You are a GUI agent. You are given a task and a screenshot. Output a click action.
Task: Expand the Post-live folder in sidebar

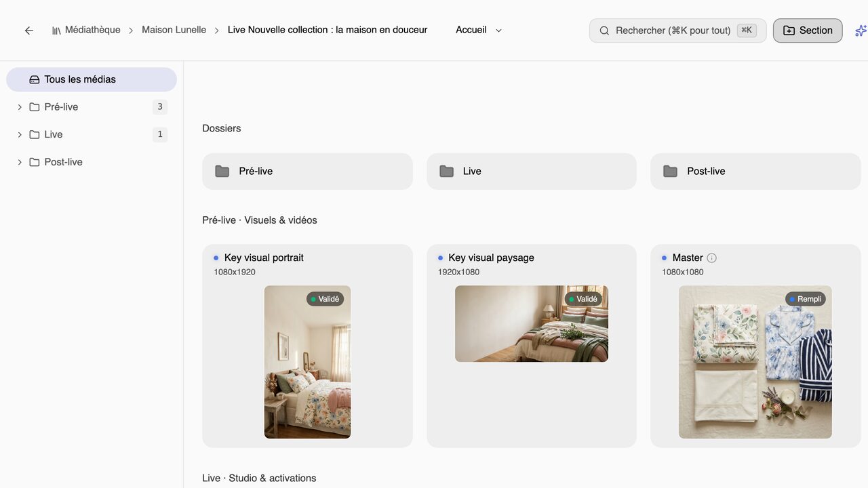20,162
